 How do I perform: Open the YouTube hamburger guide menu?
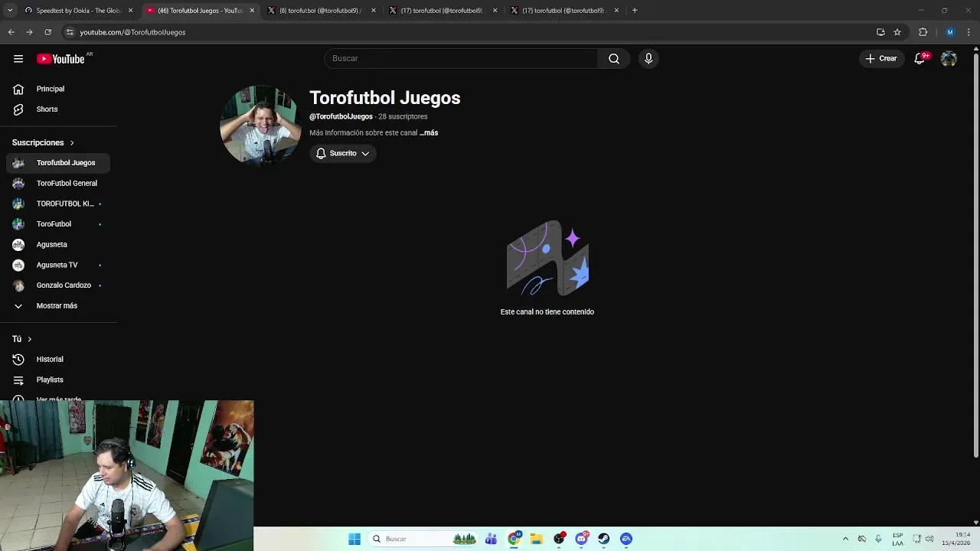point(18,59)
